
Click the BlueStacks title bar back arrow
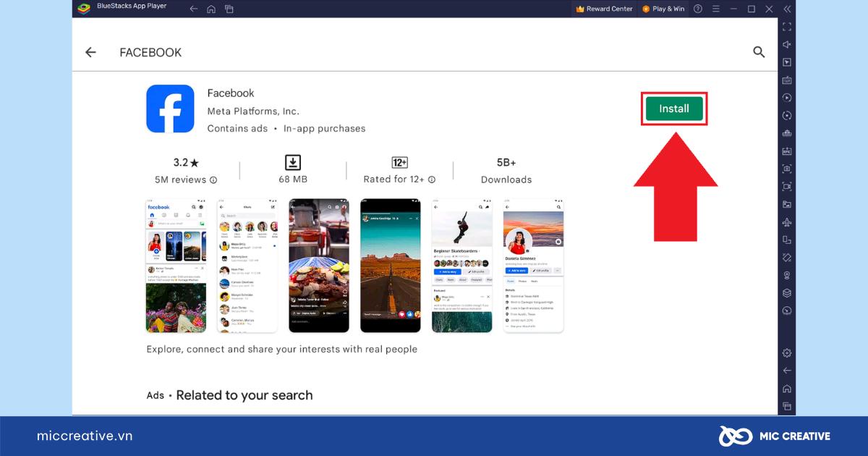pyautogui.click(x=193, y=9)
